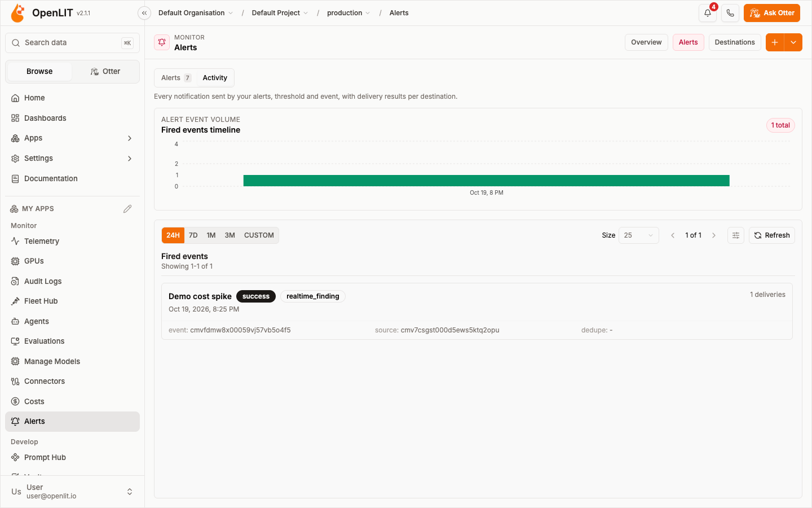Open GPUs in the sidebar
The height and width of the screenshot is (508, 812).
click(72, 261)
